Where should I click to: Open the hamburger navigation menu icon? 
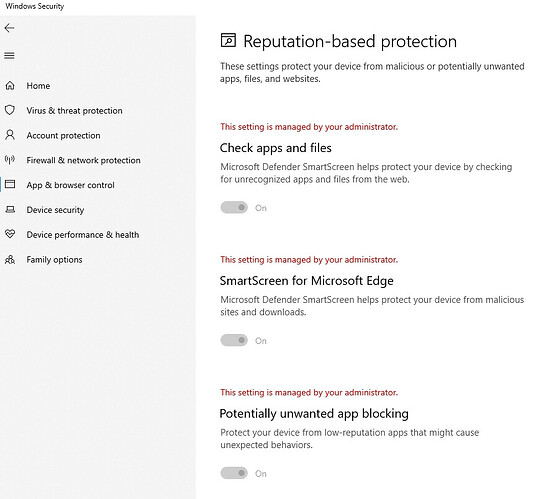click(10, 55)
